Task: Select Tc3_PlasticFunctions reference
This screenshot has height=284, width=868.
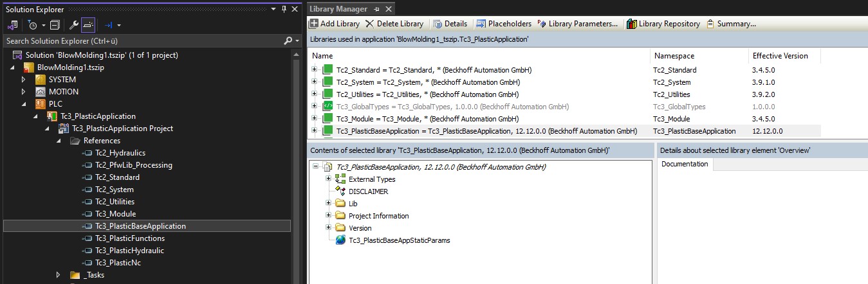Action: tap(130, 238)
